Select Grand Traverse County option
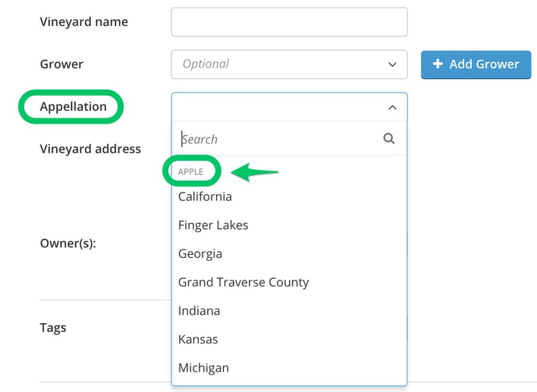 [290, 282]
